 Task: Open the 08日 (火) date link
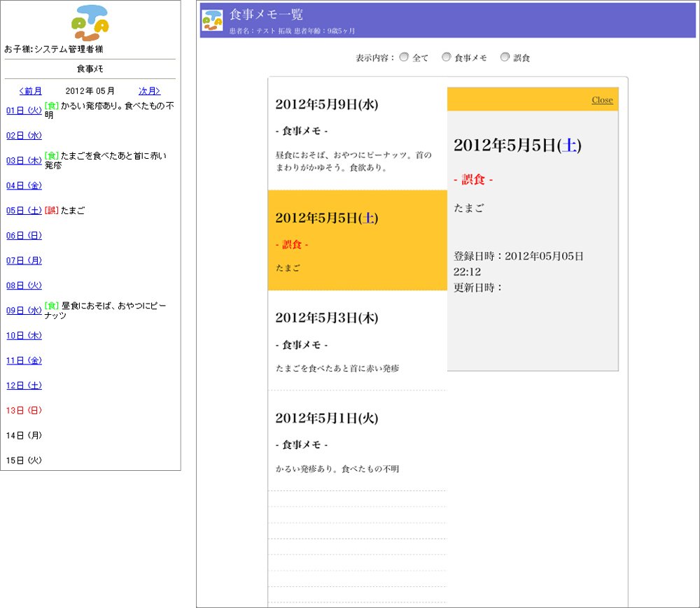[x=24, y=285]
